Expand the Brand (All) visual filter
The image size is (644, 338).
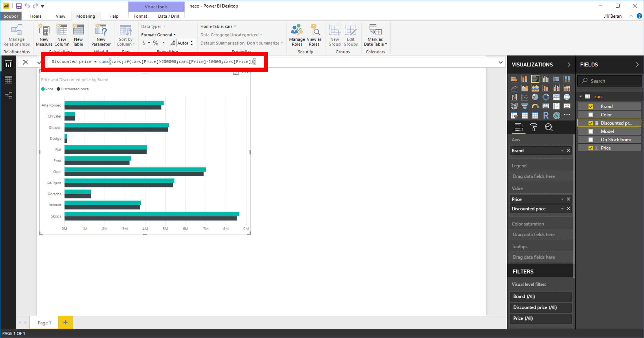[541, 296]
